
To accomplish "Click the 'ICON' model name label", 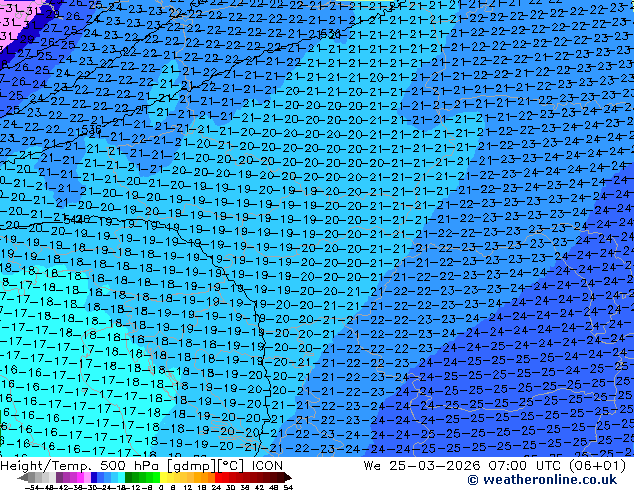I will 267,466.
